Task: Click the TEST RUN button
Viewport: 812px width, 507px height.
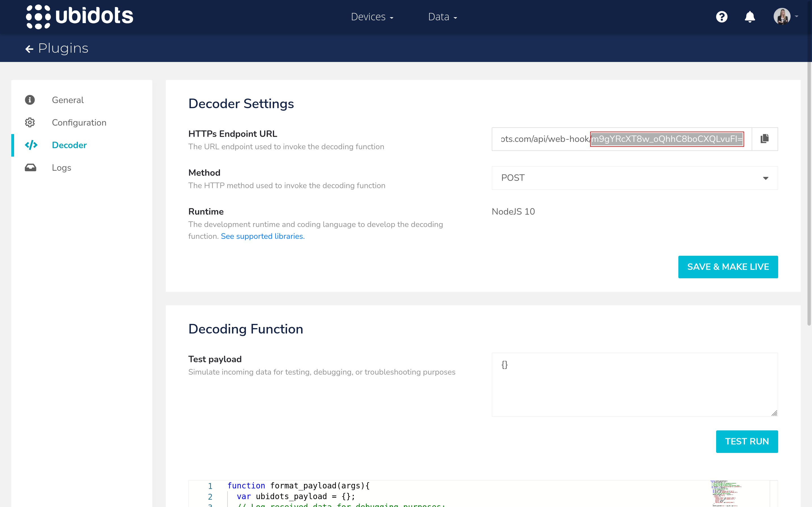Action: [747, 441]
